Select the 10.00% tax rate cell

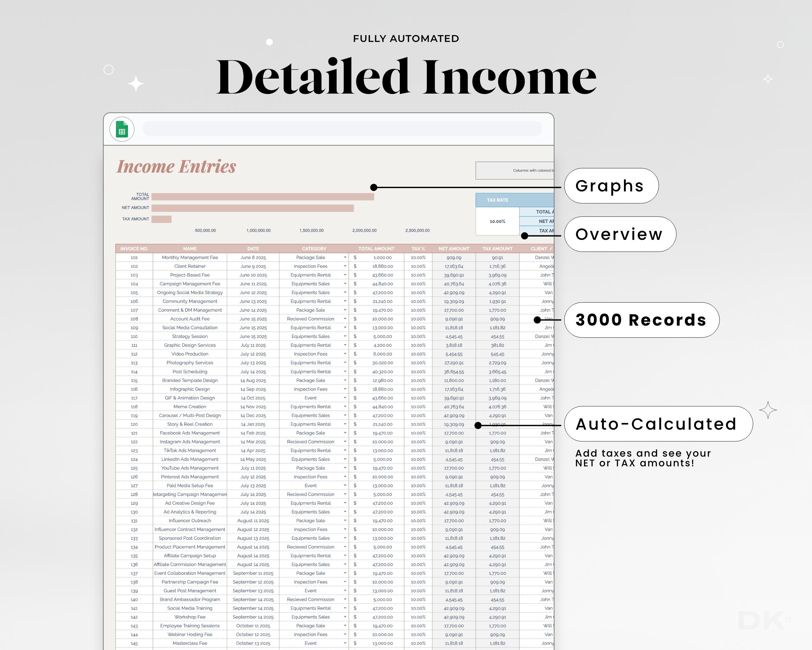[x=497, y=221]
